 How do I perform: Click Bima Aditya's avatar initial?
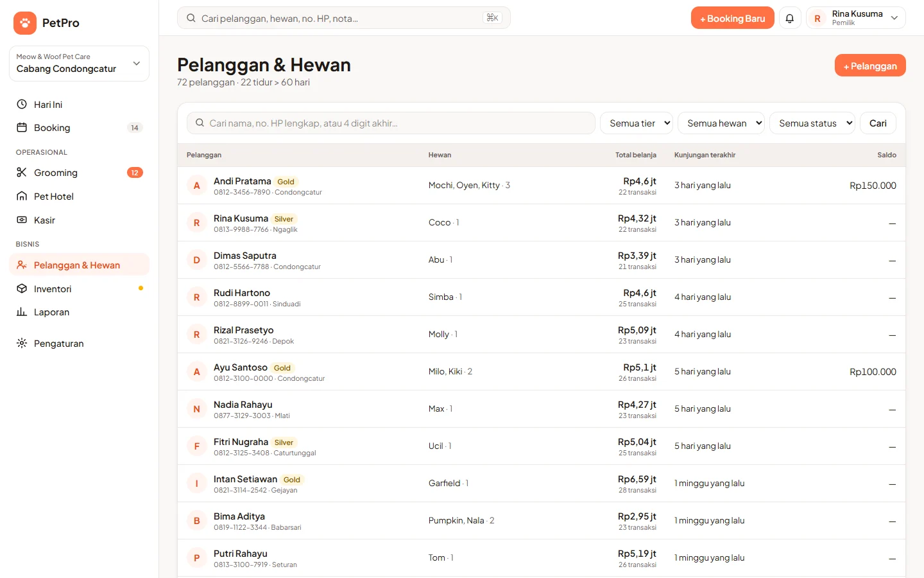[x=197, y=521]
